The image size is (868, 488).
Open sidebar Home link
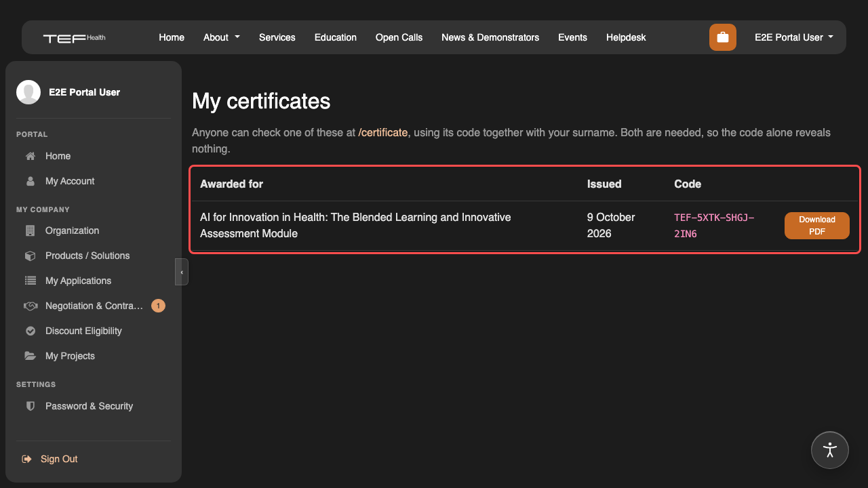click(58, 156)
